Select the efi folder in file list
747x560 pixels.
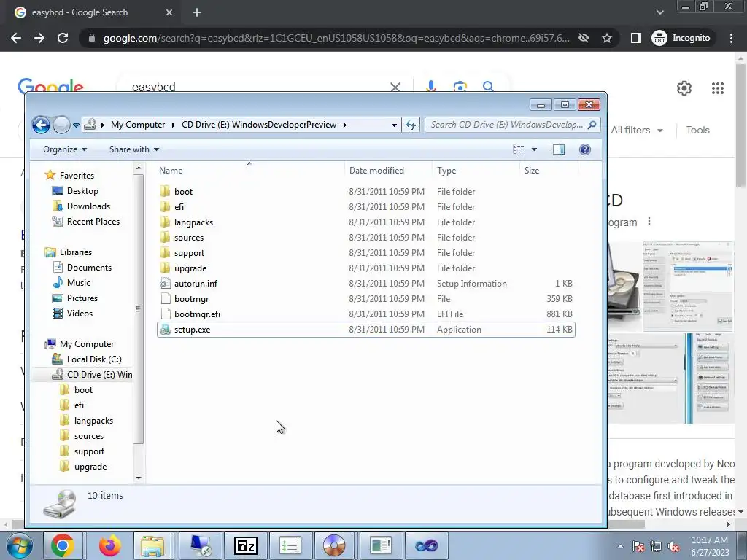pos(366,206)
